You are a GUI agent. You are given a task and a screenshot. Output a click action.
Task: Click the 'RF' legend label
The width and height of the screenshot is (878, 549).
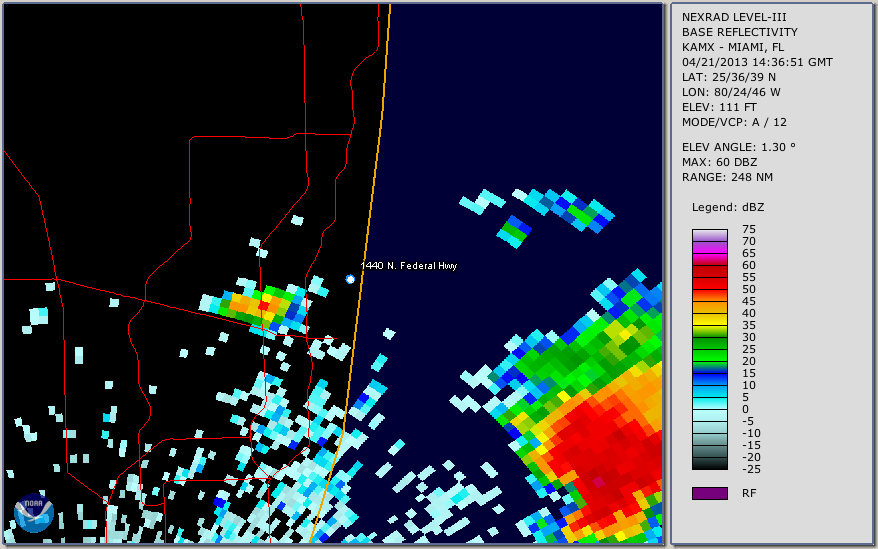[x=749, y=494]
